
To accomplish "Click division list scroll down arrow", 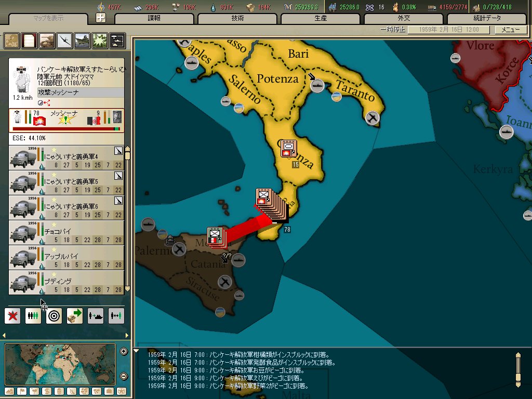I will (128, 289).
